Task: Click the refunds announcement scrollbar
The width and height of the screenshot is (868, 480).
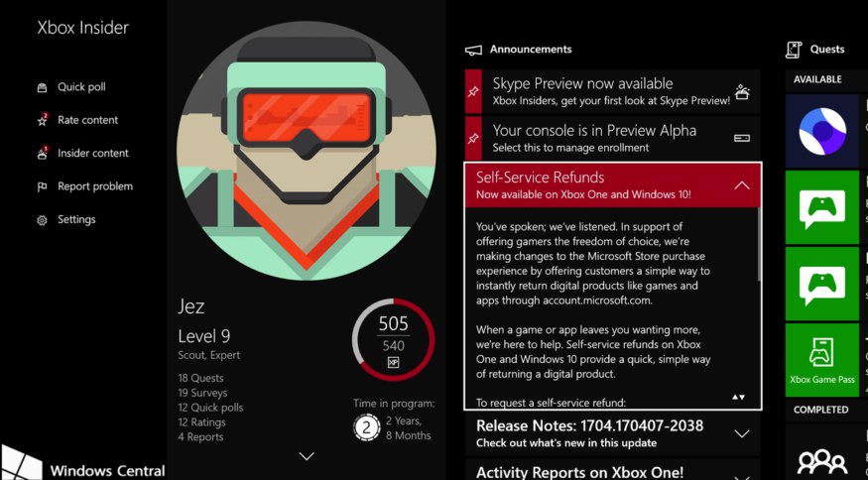Action: (759, 244)
